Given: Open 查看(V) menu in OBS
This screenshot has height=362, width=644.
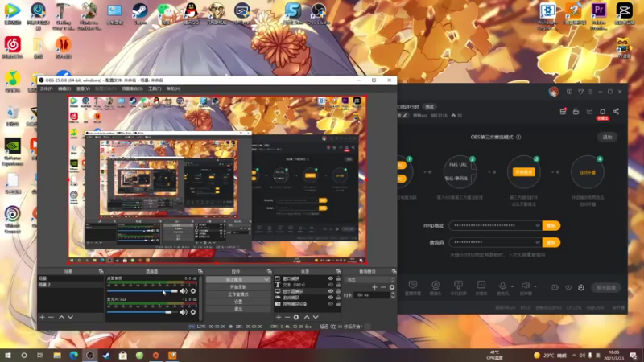Looking at the screenshot, I should 83,88.
